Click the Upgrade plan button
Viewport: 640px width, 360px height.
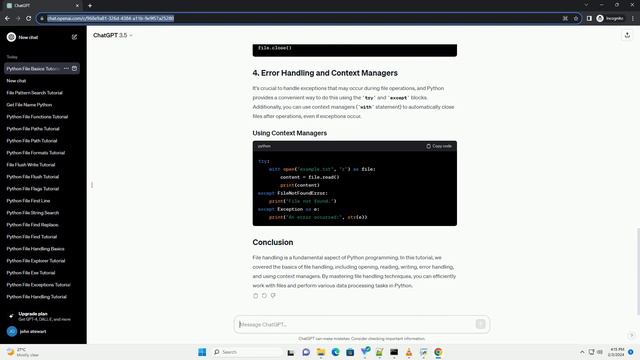click(x=43, y=316)
